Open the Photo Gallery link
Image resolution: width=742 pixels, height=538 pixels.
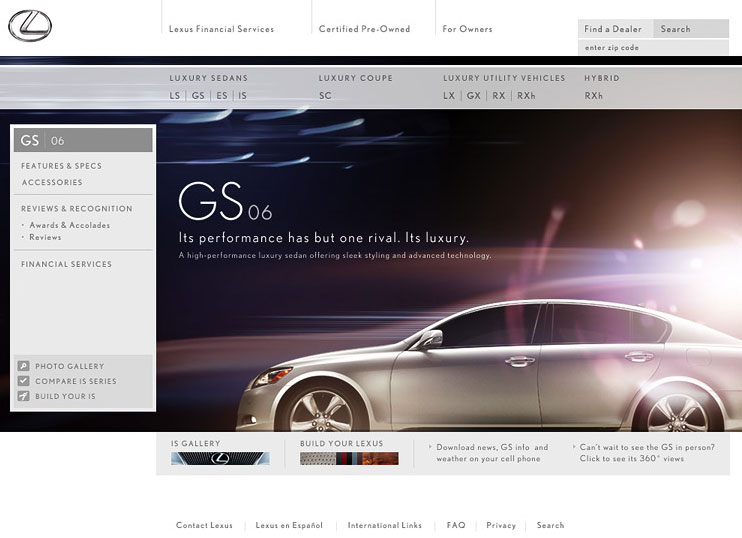click(x=70, y=366)
